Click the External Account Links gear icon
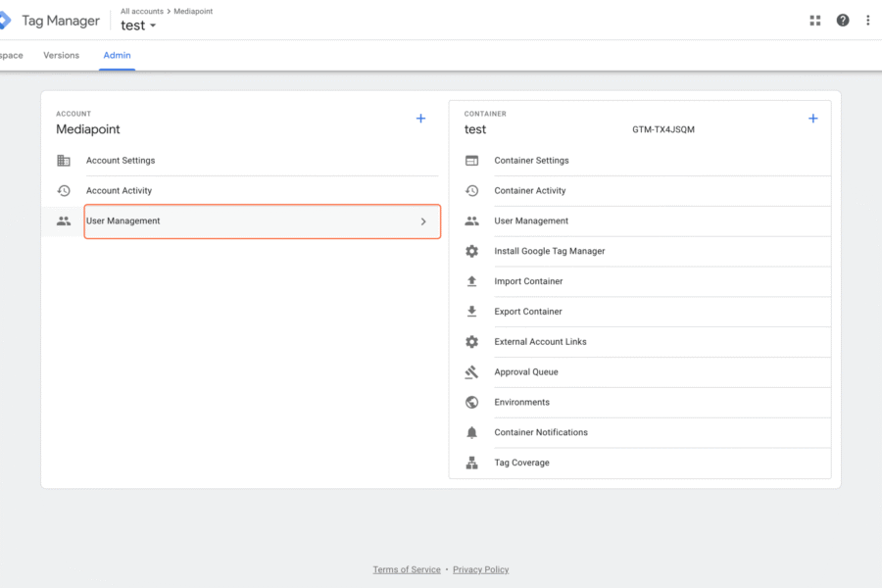Viewport: 882px width, 588px height. coord(472,342)
